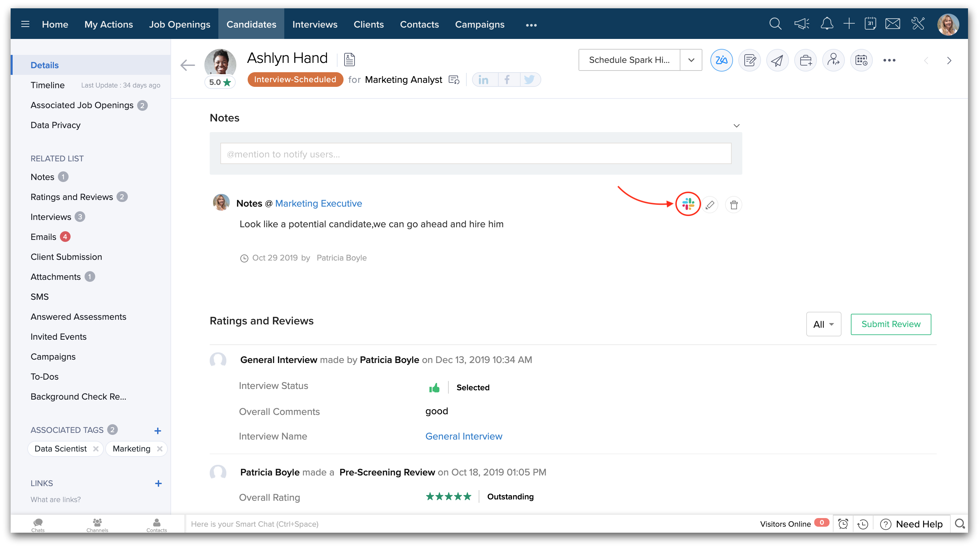980x547 pixels.
Task: Expand the All reviews filter dropdown
Action: (x=823, y=324)
